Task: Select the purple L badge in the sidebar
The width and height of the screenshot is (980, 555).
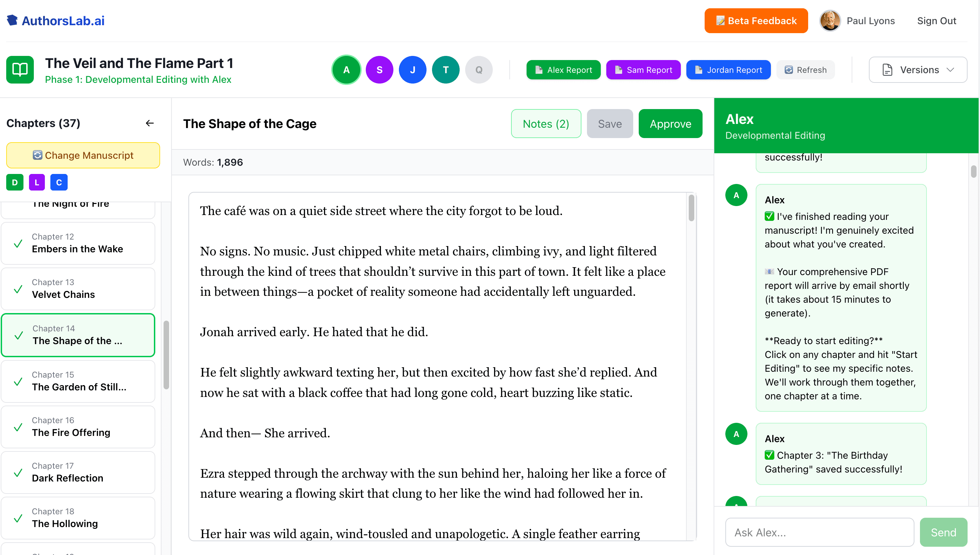Action: tap(37, 182)
